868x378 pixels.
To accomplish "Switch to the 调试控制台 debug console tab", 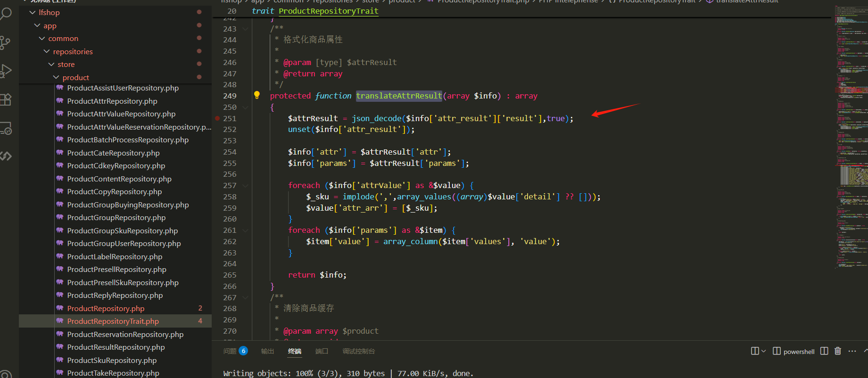I will [x=359, y=351].
